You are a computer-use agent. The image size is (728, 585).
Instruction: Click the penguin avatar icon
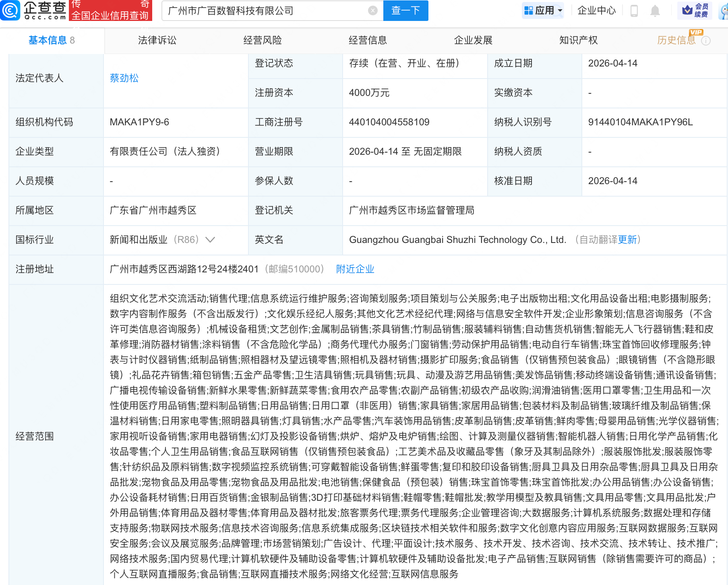pos(724,11)
